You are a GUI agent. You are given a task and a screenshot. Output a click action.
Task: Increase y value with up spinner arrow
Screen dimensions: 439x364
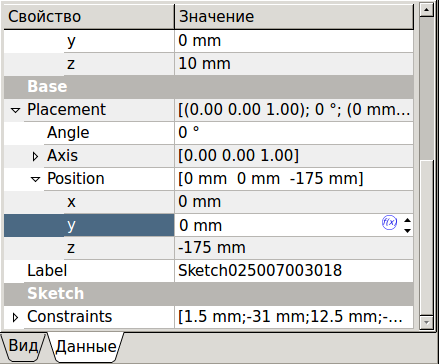pos(407,220)
